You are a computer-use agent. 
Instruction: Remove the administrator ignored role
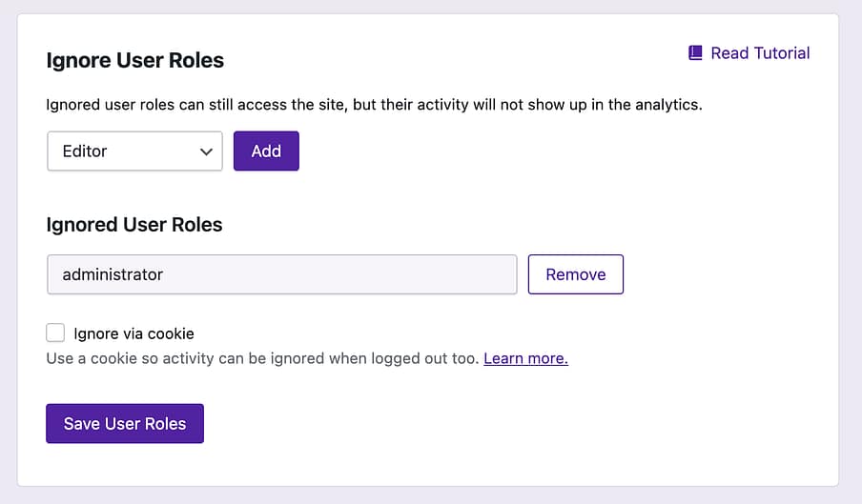[575, 274]
